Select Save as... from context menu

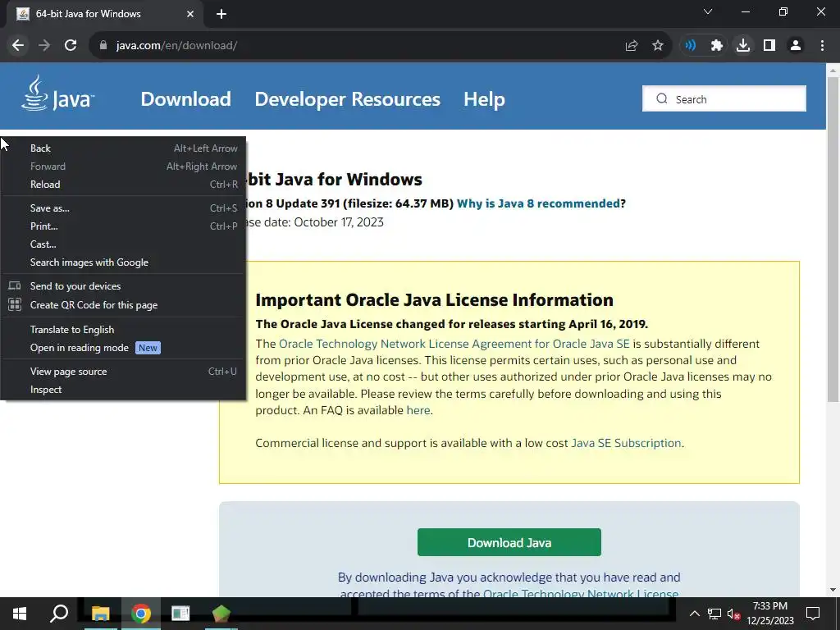123,208
